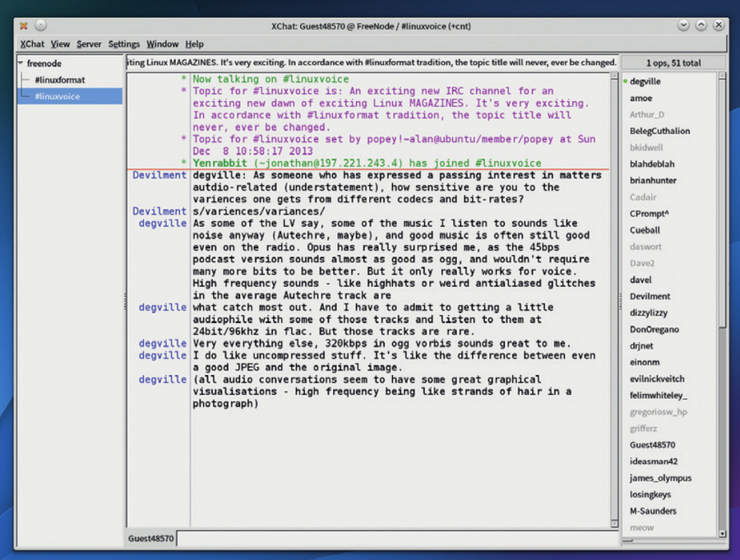The height and width of the screenshot is (560, 740).
Task: Click Devilment nick beside s/variences/variances/
Action: tap(159, 211)
